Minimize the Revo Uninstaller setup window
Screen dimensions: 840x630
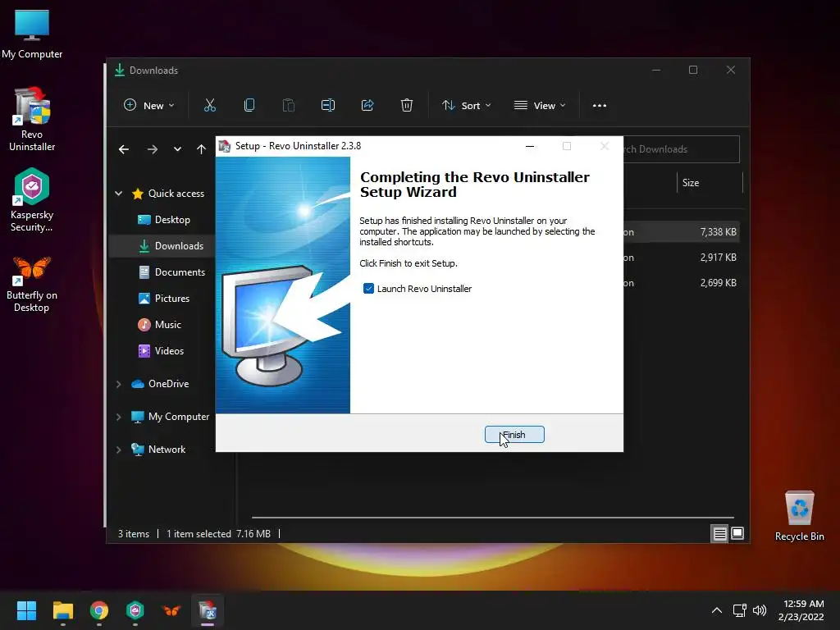point(530,146)
